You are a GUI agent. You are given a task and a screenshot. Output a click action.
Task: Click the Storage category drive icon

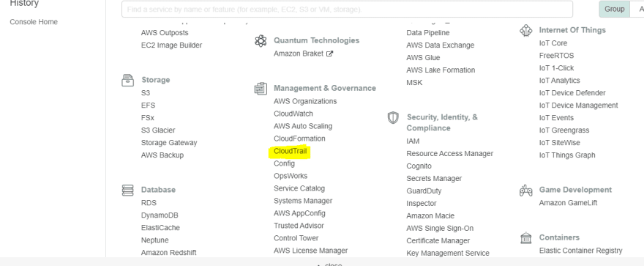(128, 80)
